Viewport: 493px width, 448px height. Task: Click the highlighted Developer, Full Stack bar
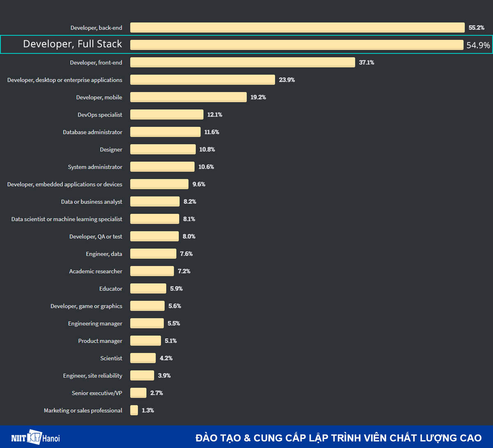(x=297, y=45)
